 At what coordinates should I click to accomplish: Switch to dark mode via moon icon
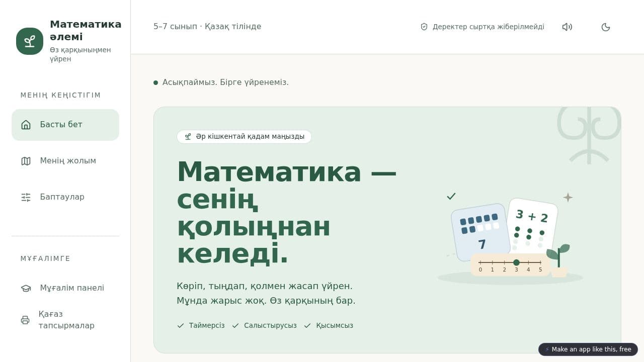coord(606,27)
